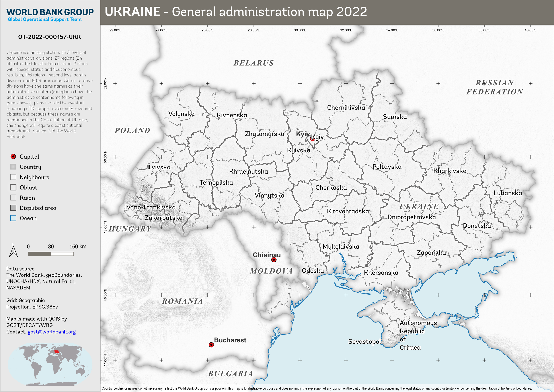Click the Sevastopol label
This screenshot has width=554, height=392.
[364, 341]
